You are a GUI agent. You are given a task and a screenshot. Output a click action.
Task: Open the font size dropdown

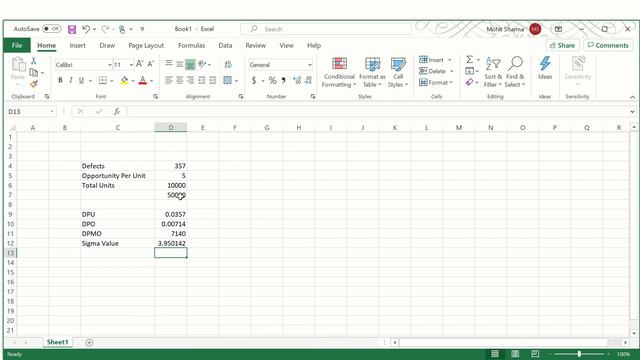[131, 65]
